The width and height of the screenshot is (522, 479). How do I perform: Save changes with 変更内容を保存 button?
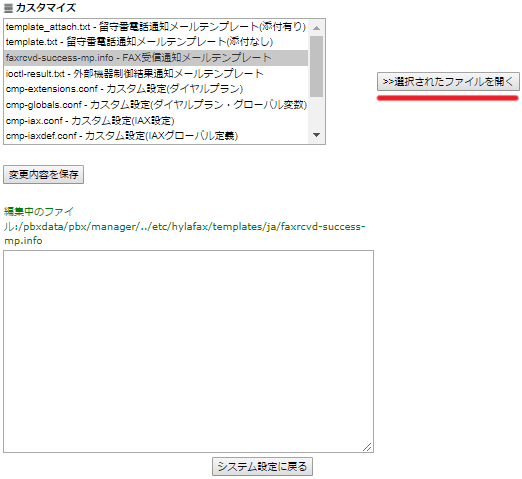point(43,174)
